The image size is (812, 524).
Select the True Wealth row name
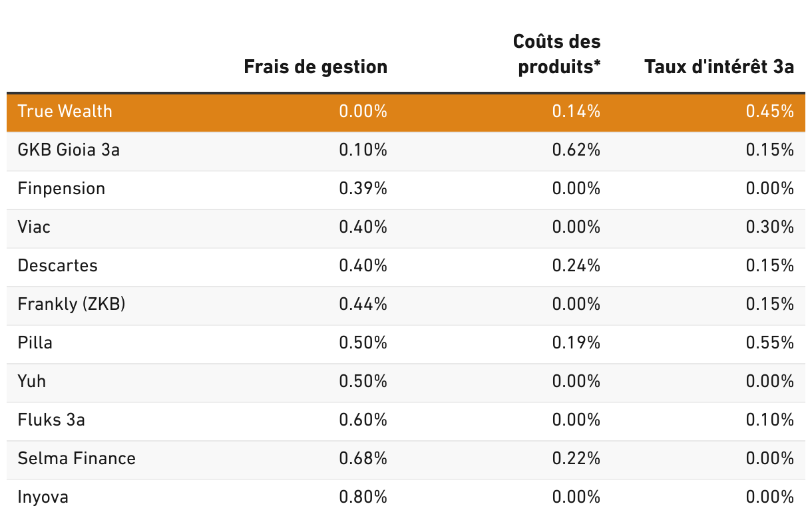pyautogui.click(x=65, y=111)
